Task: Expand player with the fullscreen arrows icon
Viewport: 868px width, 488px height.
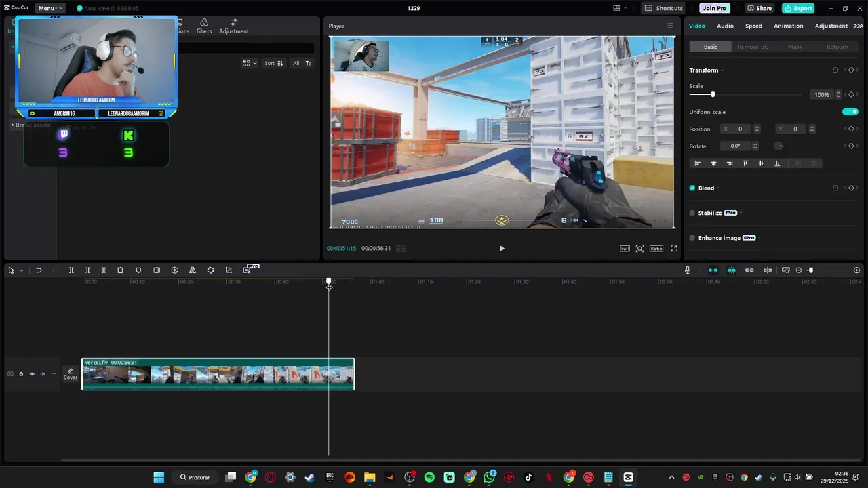Action: point(674,249)
